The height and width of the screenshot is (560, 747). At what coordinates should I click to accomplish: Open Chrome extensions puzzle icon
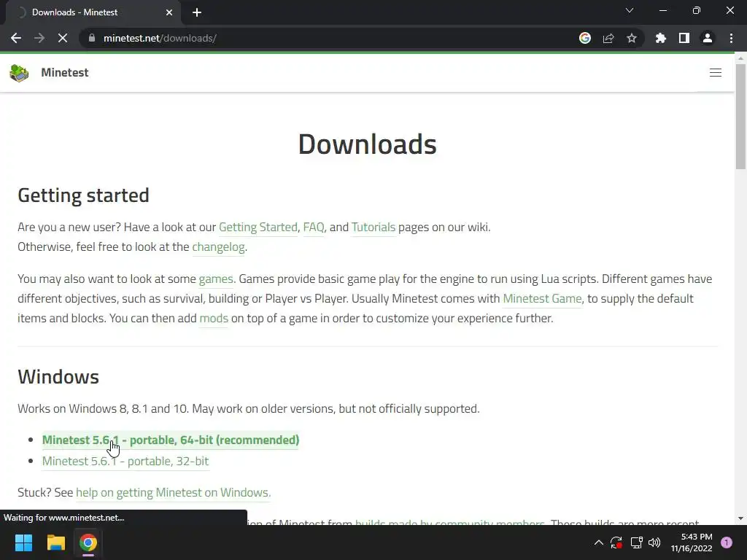coord(661,38)
